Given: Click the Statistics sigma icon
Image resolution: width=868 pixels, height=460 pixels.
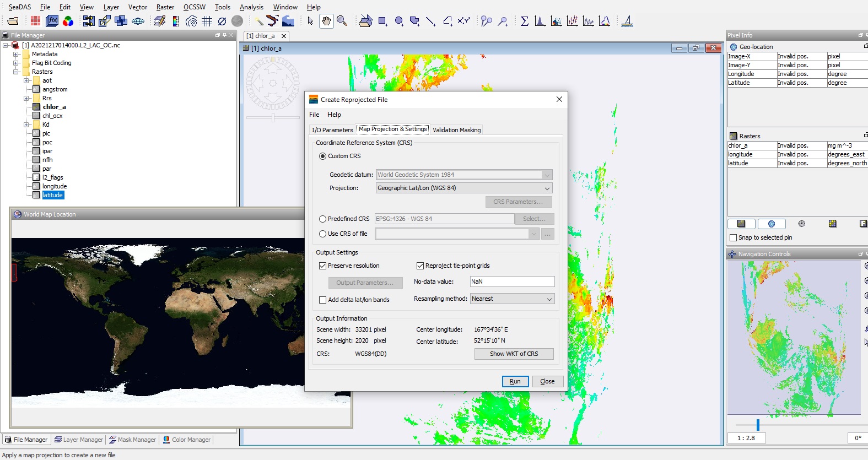Looking at the screenshot, I should [x=524, y=21].
